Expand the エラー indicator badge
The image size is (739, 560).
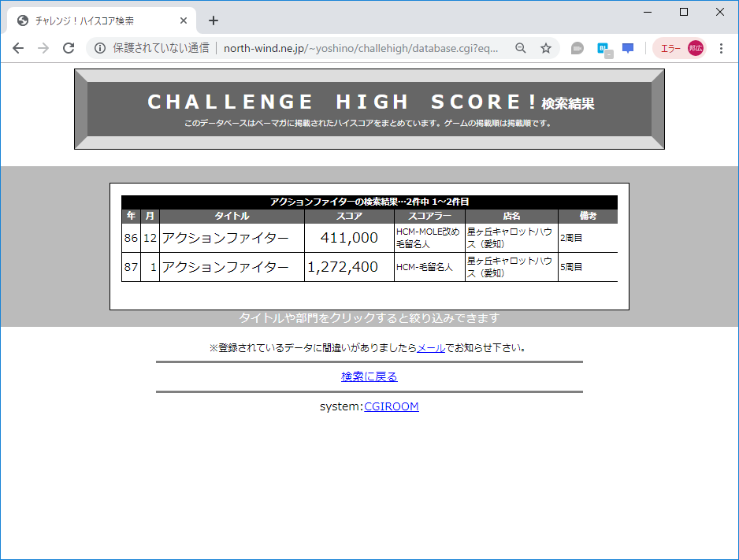click(670, 48)
